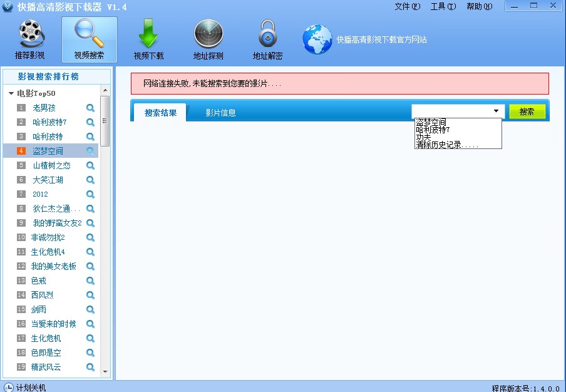Open the 文件 menu

pos(406,6)
